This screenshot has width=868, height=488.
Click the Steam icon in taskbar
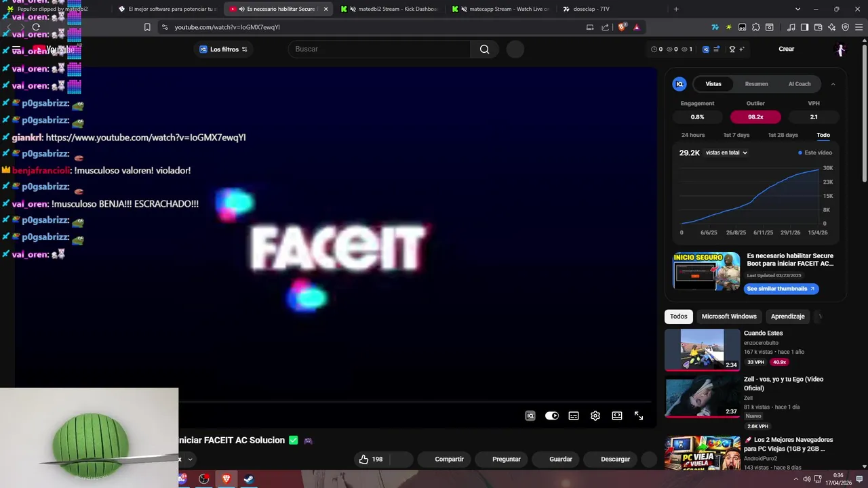[249, 479]
